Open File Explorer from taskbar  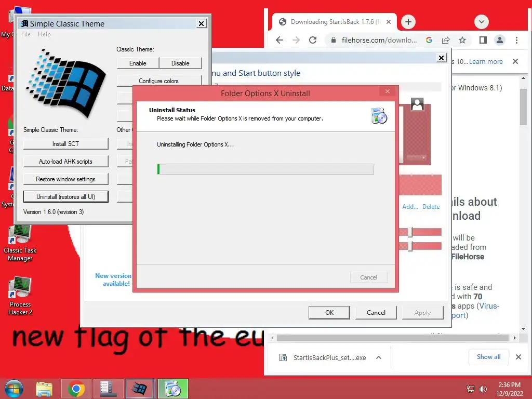(44, 389)
